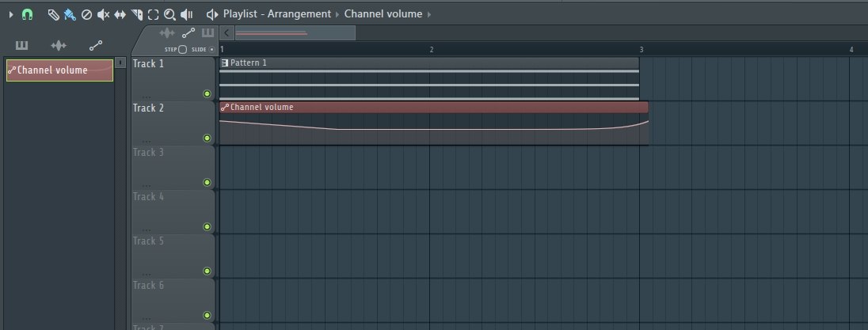Select the Track 1 header

[x=173, y=78]
